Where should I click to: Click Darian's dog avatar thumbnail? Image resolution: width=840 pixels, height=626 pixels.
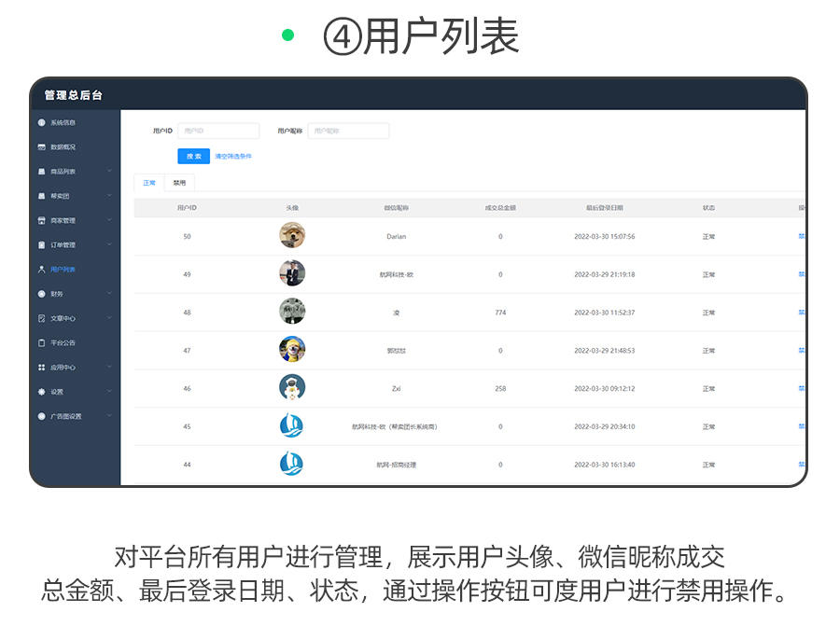tap(292, 236)
